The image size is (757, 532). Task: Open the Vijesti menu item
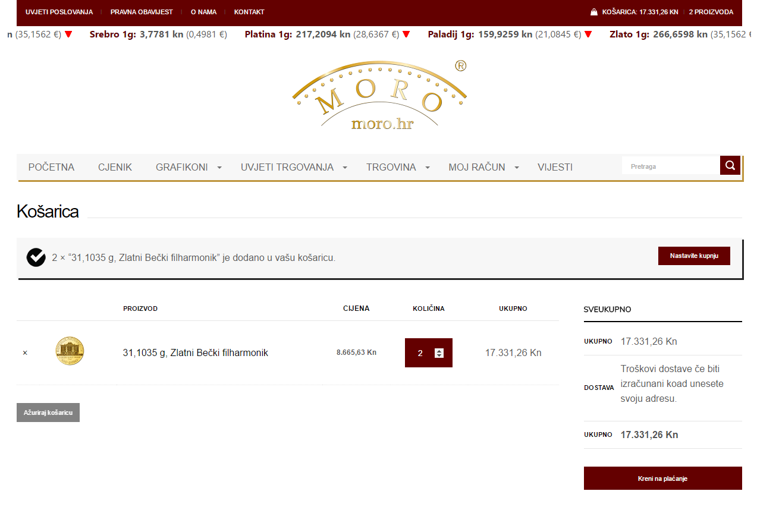click(x=555, y=167)
